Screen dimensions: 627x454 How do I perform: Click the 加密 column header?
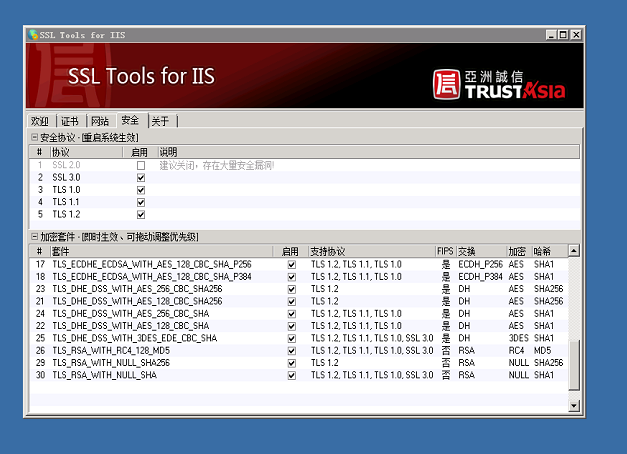click(519, 251)
